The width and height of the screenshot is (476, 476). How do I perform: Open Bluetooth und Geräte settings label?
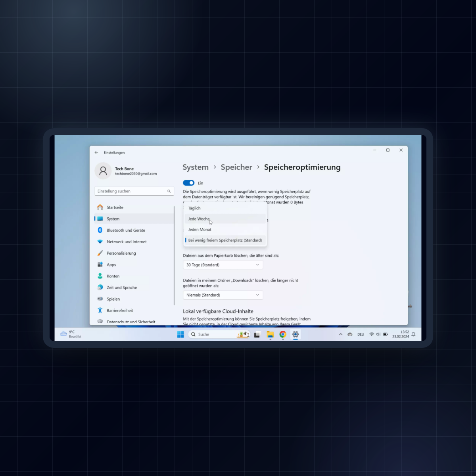point(126,230)
